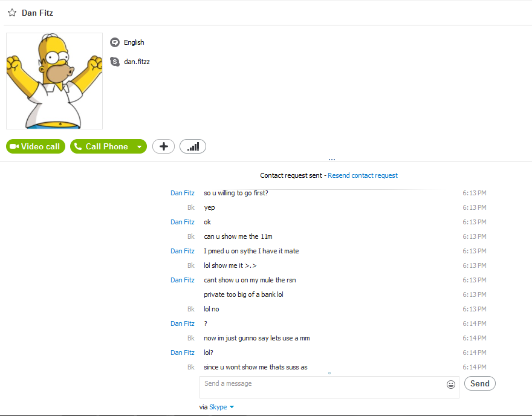Click message 'since u wont show me thats suss as'

[256, 367]
